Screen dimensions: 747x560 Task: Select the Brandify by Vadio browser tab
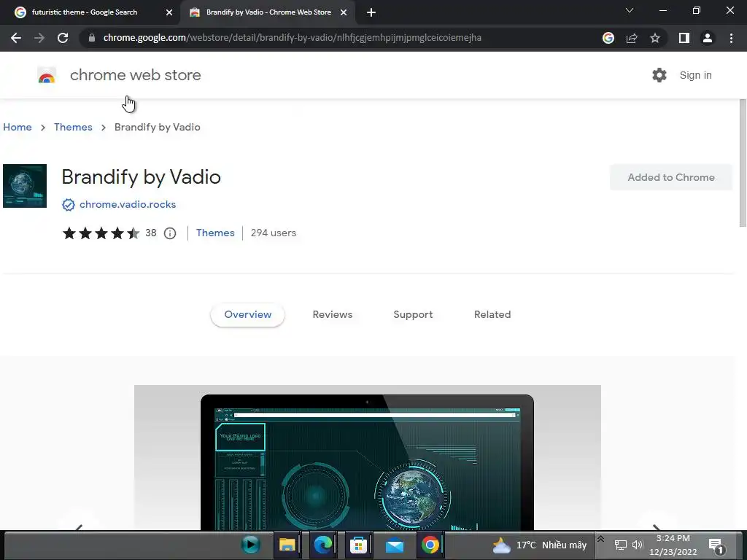(x=268, y=12)
